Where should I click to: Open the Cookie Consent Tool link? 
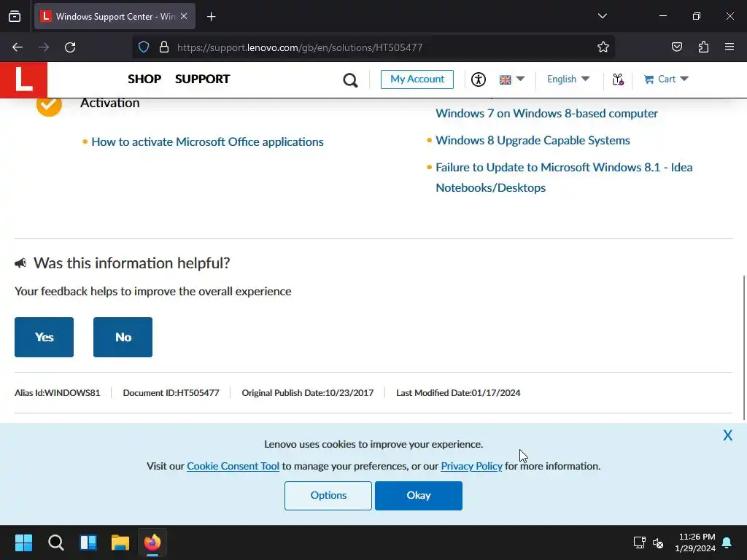pos(233,466)
